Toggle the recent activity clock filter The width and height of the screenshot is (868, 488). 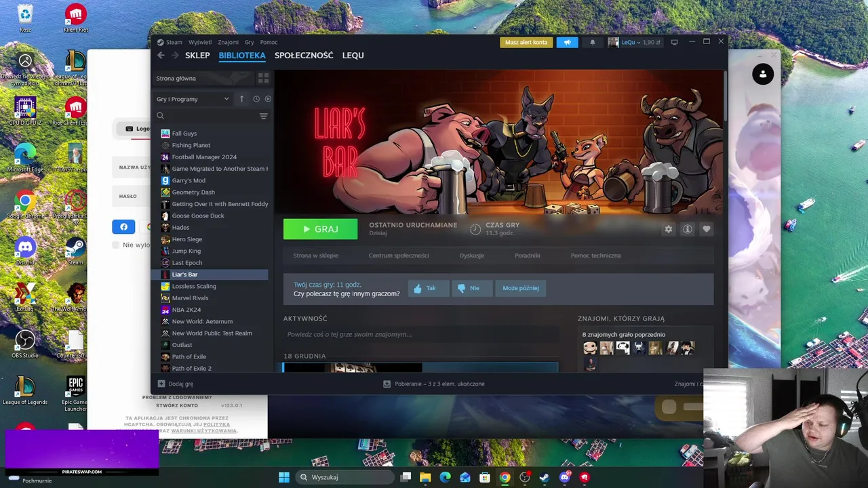click(256, 99)
